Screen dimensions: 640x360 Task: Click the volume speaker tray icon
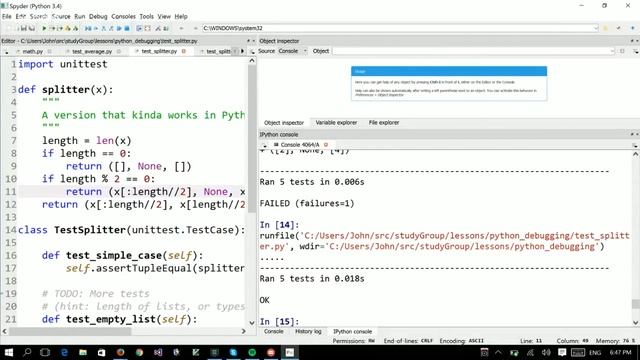click(x=546, y=352)
